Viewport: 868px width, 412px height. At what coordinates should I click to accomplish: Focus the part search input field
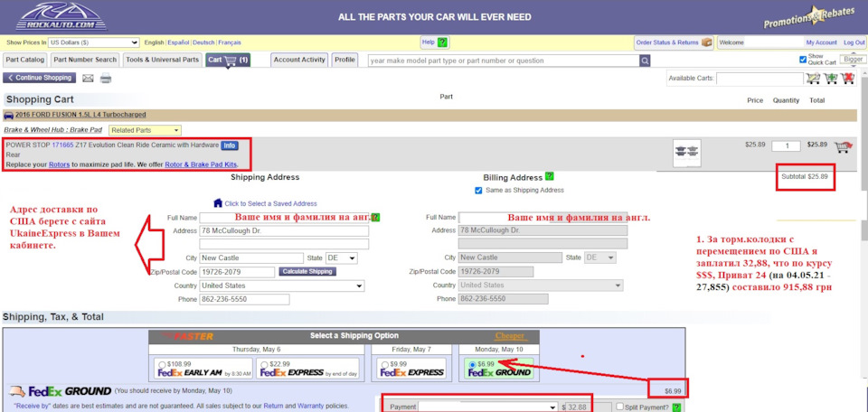click(504, 61)
